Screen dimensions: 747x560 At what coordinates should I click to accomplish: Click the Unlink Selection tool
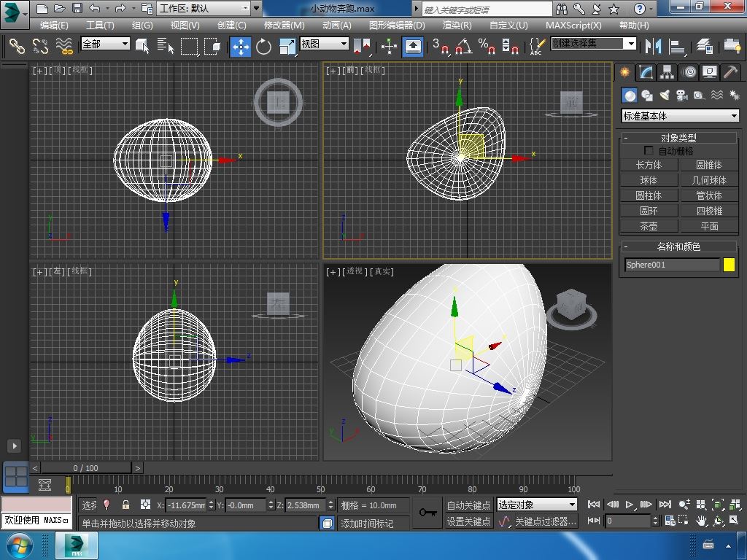41,46
